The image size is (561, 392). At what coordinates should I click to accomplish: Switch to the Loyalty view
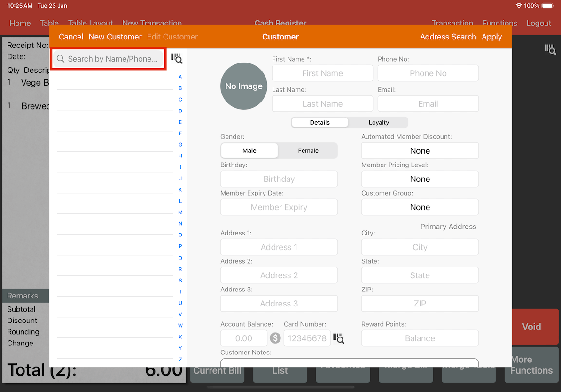[378, 122]
